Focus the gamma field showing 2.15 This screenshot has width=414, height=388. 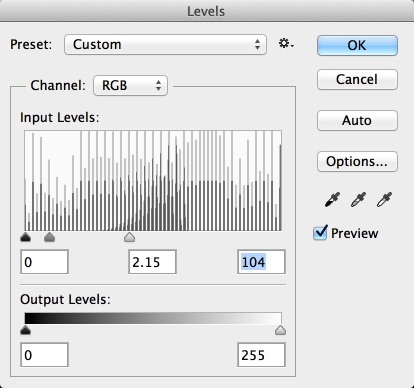[x=152, y=262]
